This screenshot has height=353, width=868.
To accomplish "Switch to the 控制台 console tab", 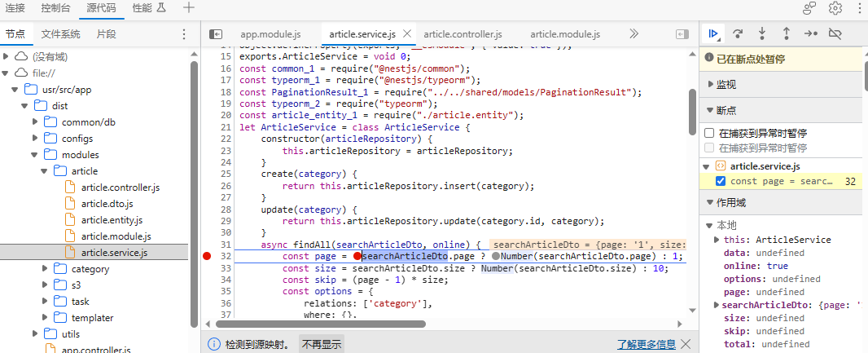I will [55, 8].
